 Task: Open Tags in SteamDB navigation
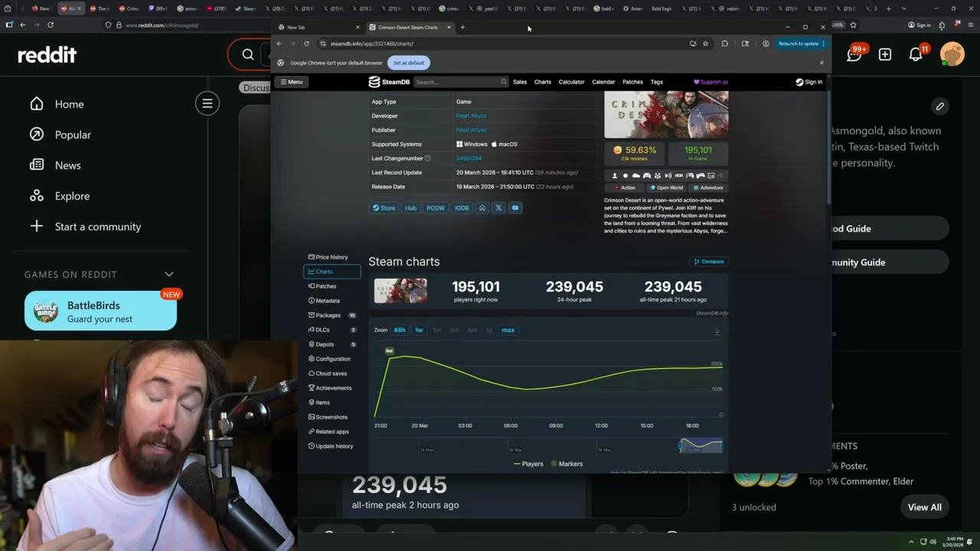[x=657, y=82]
